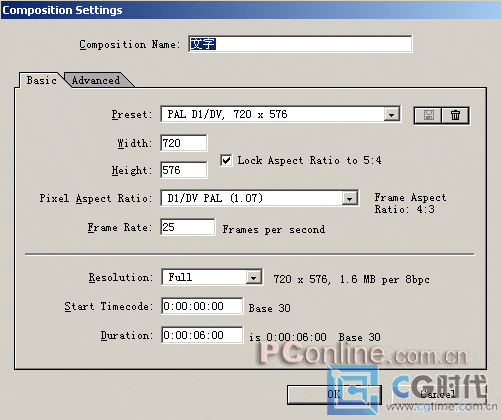Click the Composition Name input field

[x=300, y=44]
